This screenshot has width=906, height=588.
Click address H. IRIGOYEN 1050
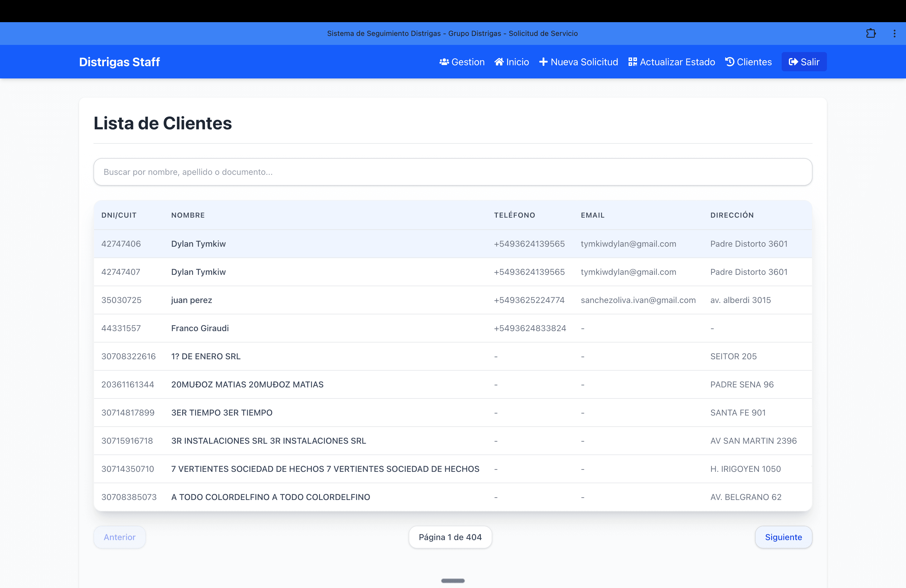pos(745,469)
